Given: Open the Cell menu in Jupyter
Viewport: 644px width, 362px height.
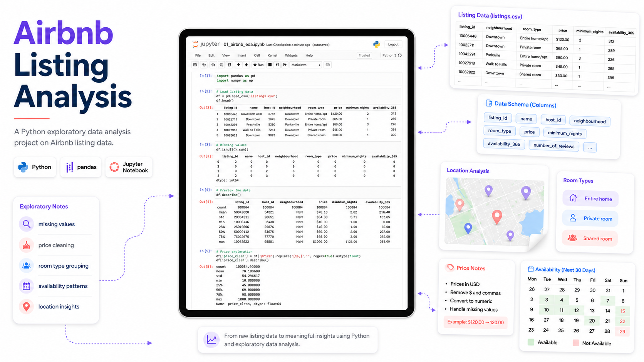Looking at the screenshot, I should 257,55.
